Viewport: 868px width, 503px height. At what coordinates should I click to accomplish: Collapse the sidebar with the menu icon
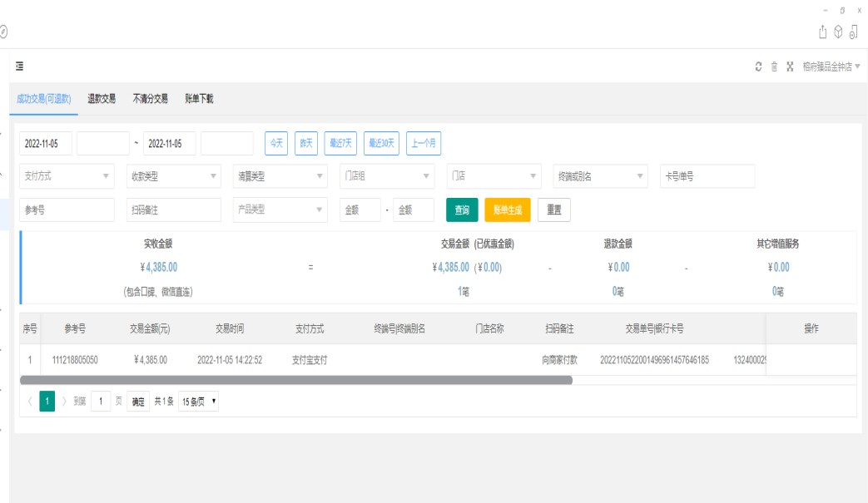(19, 66)
